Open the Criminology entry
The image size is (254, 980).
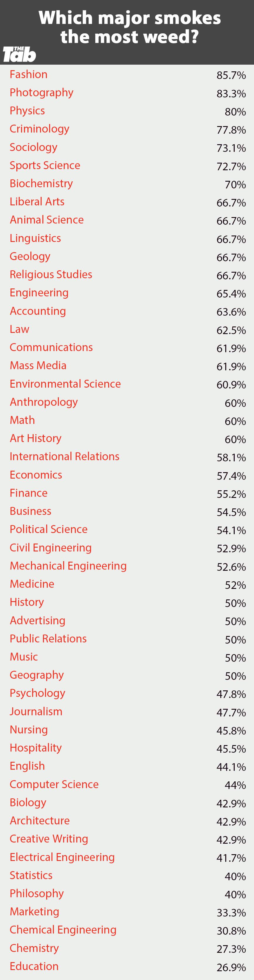click(39, 129)
